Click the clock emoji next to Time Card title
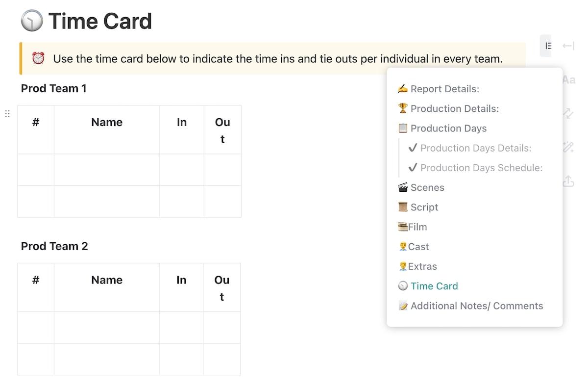Screen dimensions: 588x386 [x=32, y=22]
